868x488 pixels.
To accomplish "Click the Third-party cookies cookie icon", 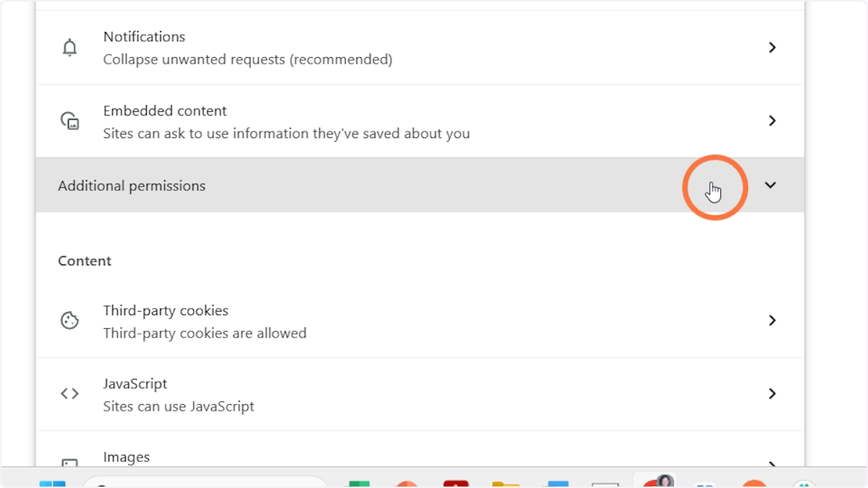I will click(69, 320).
